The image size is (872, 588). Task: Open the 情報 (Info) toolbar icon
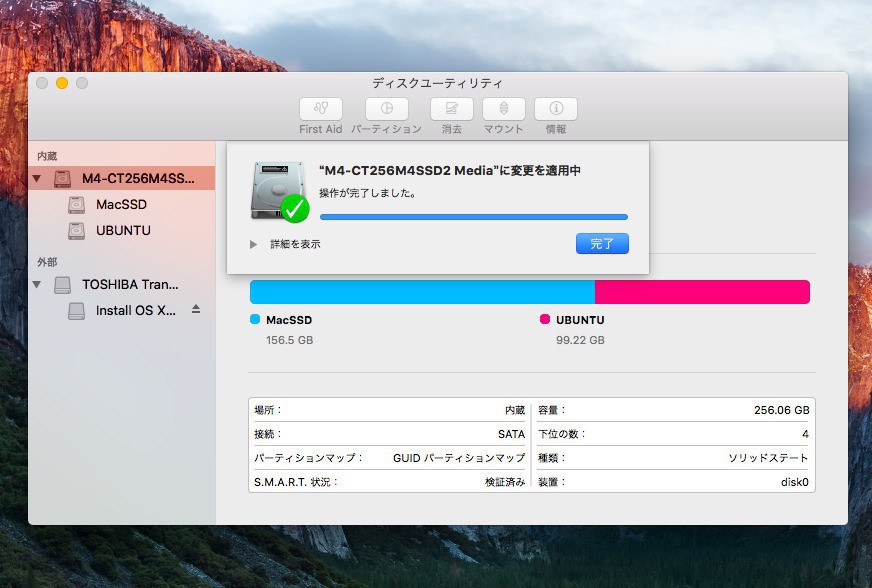pos(556,109)
